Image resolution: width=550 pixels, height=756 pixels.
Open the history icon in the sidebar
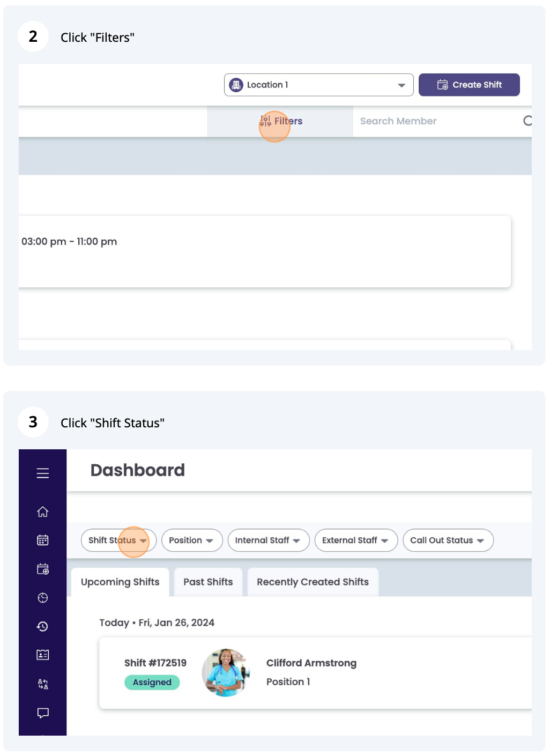tap(43, 626)
